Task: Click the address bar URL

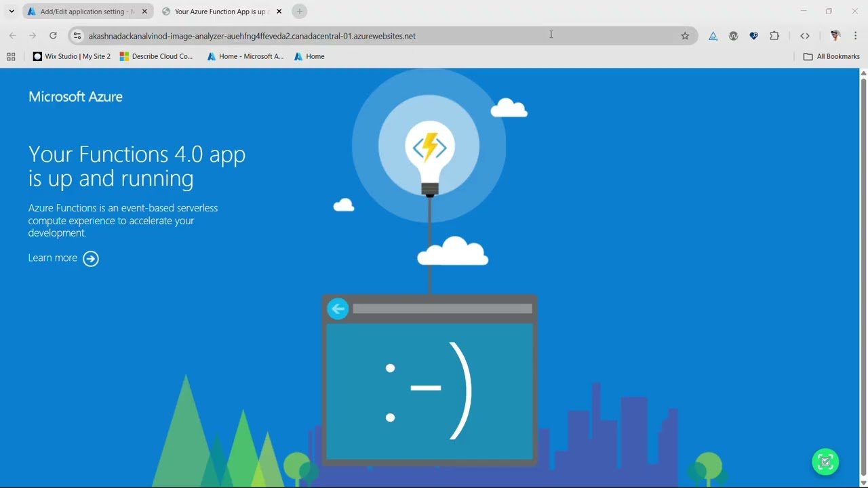Action: point(252,36)
